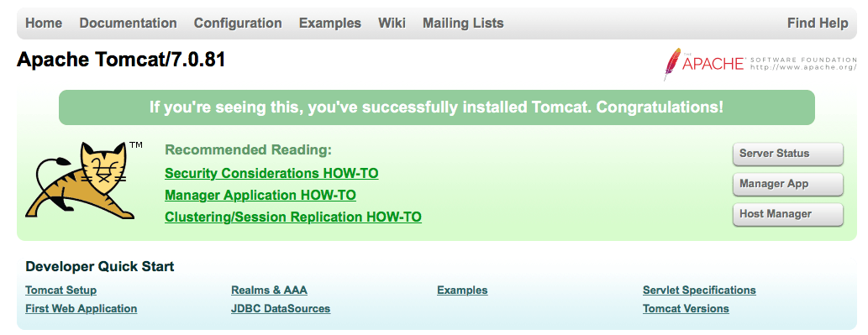Open the Clustering/Session Replication HOW-TO link

tap(293, 217)
